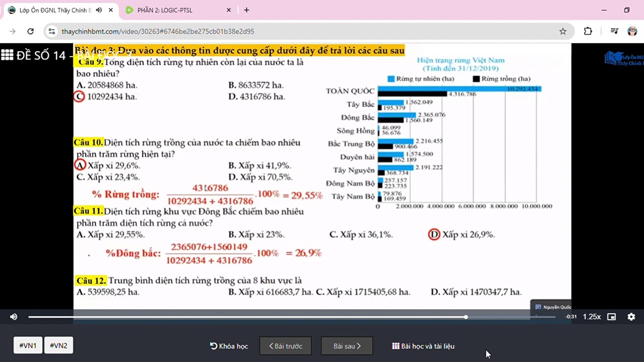
Task: Open Bài học và tài liệu list
Action: point(424,346)
